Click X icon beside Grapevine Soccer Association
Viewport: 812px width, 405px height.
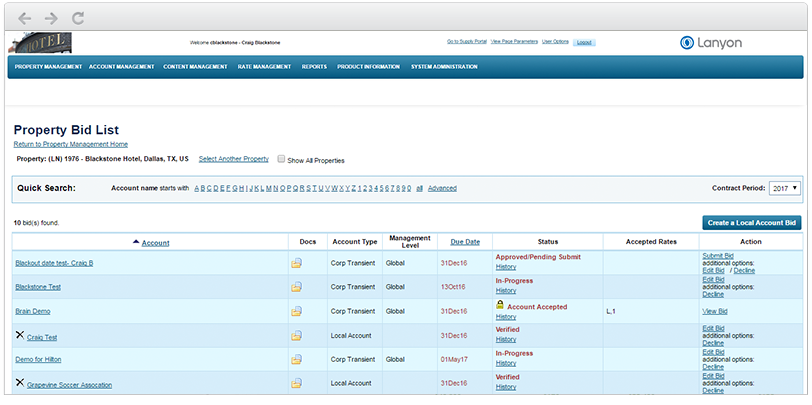click(x=20, y=383)
